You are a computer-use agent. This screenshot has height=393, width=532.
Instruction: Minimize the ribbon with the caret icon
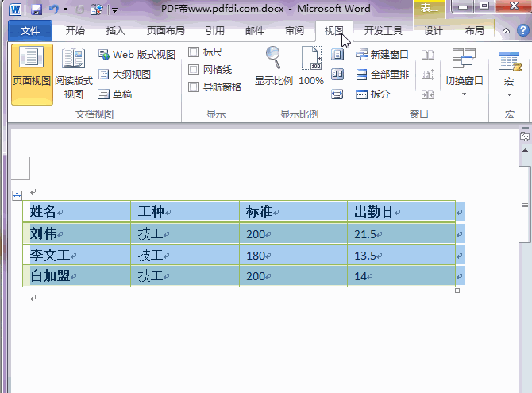pos(506,31)
